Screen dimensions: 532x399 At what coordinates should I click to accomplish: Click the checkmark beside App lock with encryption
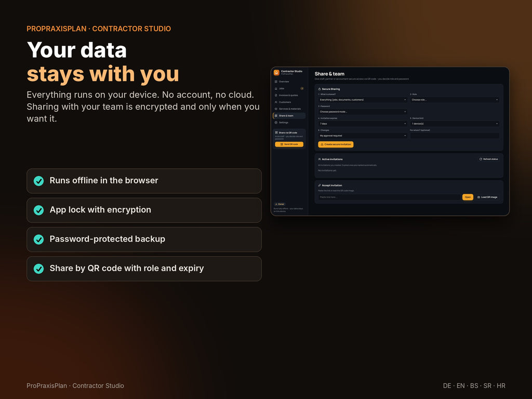pyautogui.click(x=38, y=210)
